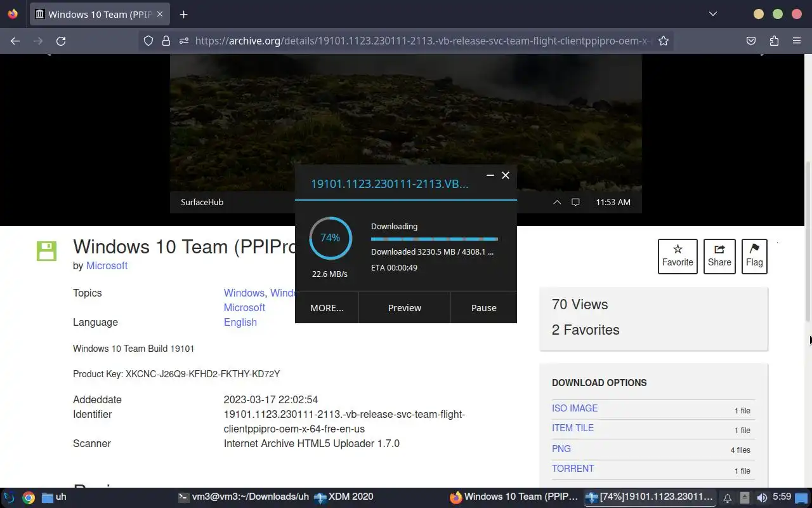812x508 pixels.
Task: Add item to Favorites
Action: [678, 257]
